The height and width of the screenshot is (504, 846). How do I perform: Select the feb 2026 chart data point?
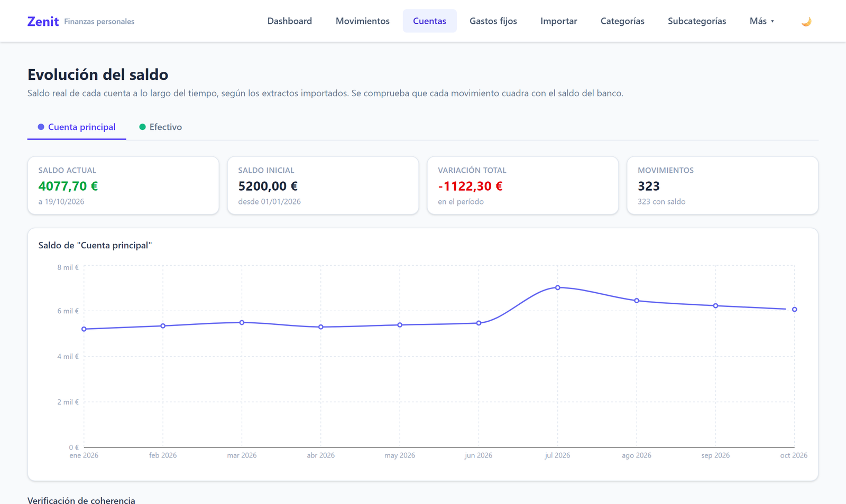pos(163,326)
